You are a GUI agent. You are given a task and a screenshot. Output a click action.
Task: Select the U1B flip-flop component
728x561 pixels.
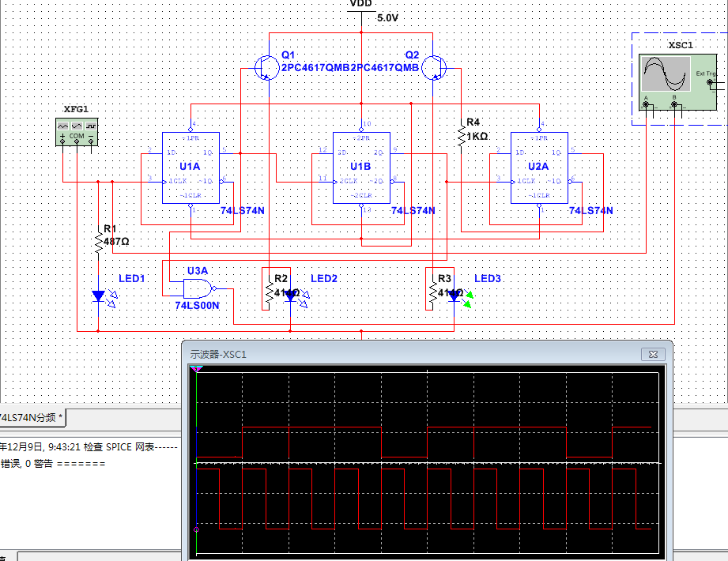[362, 168]
